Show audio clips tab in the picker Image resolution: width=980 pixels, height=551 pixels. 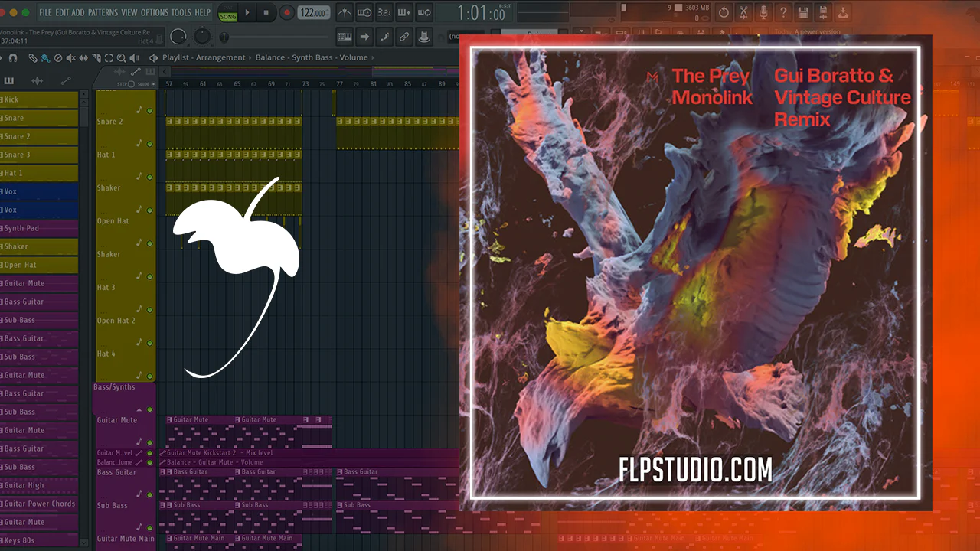coord(37,80)
